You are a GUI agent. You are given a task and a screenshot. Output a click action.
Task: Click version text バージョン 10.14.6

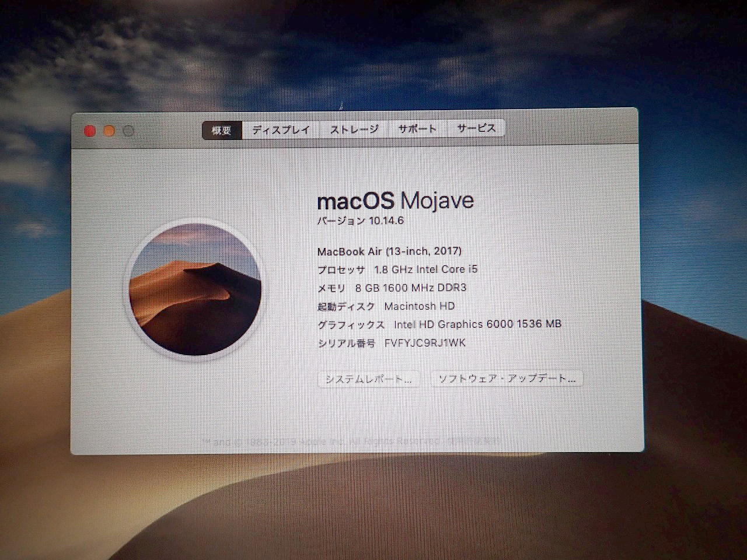point(360,221)
